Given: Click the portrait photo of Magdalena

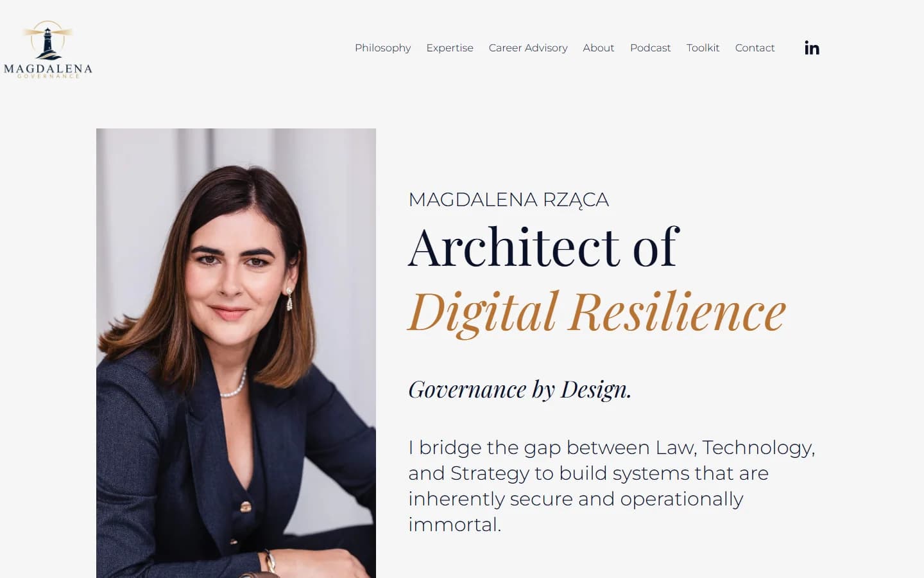Looking at the screenshot, I should pyautogui.click(x=236, y=353).
